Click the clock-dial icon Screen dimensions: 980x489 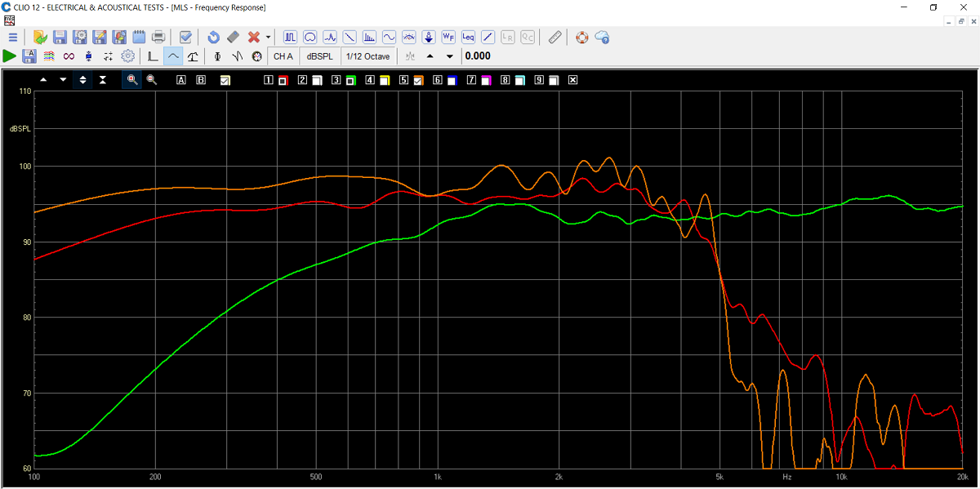coord(257,56)
